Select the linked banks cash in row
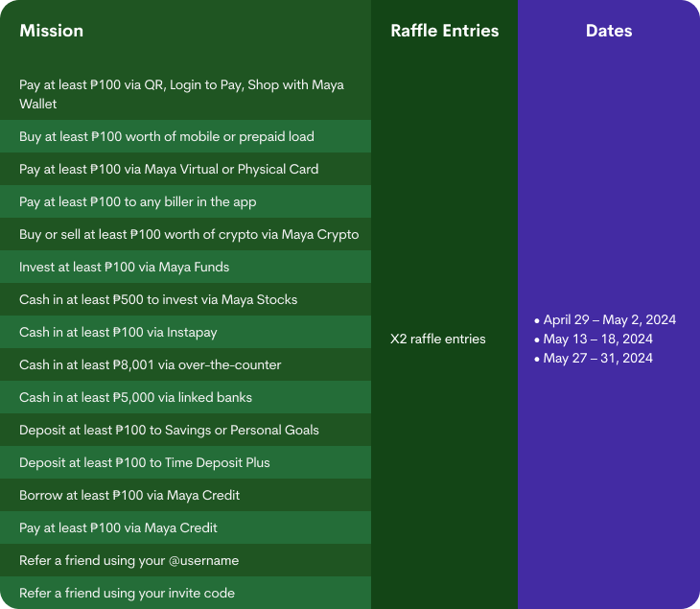The height and width of the screenshot is (609, 700). point(135,397)
